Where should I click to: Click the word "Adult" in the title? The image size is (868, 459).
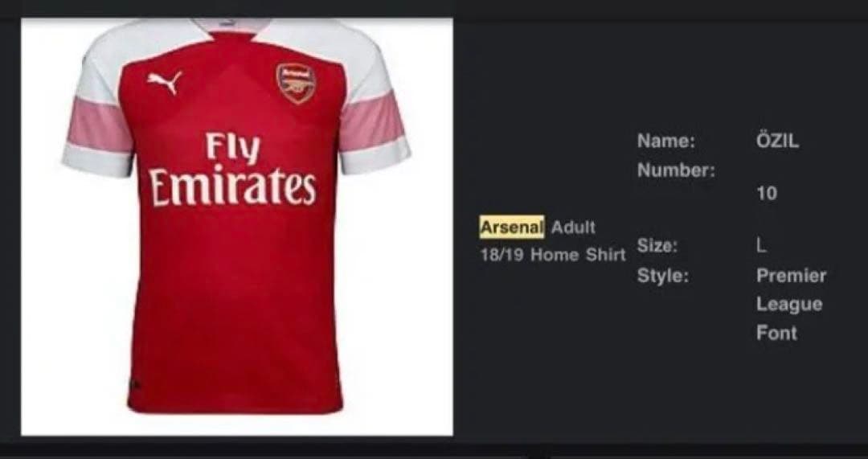pyautogui.click(x=573, y=227)
